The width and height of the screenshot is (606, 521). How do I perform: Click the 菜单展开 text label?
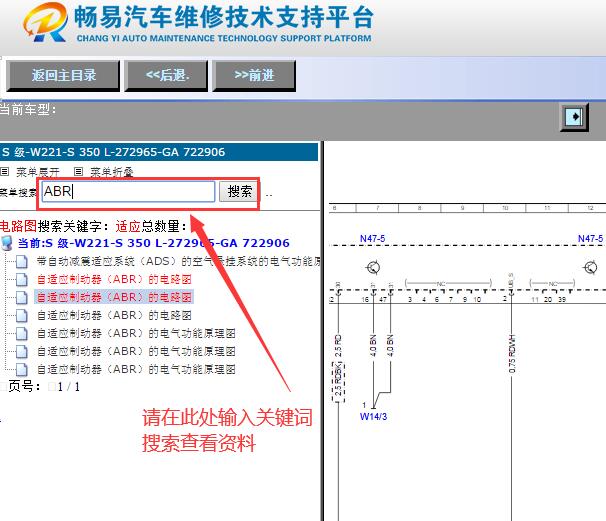(38, 172)
